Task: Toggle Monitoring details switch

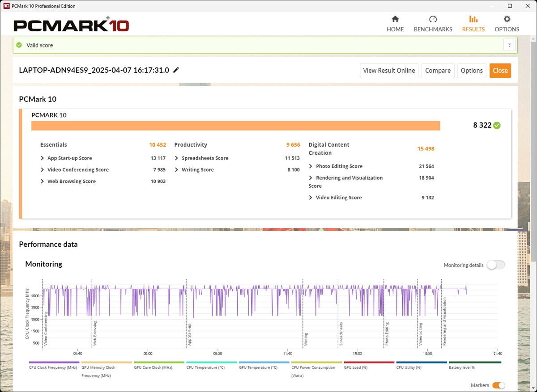Action: tap(496, 265)
